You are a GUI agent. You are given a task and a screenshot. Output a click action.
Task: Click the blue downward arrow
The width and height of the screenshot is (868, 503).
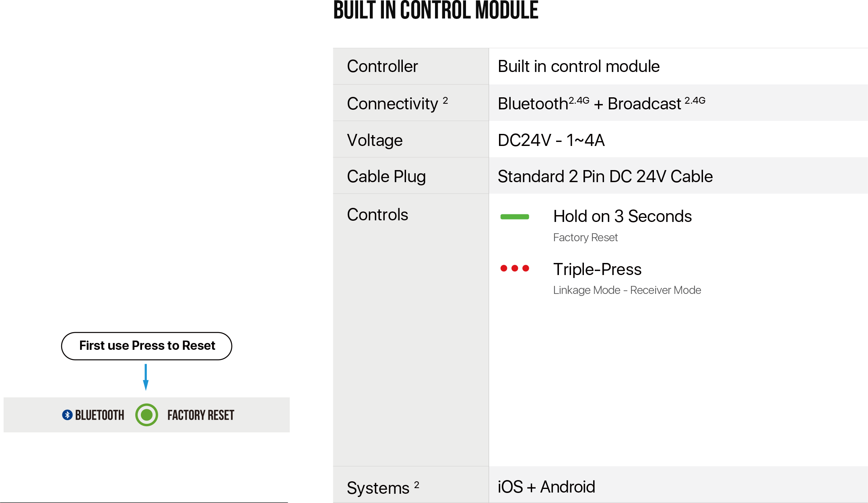point(146,377)
